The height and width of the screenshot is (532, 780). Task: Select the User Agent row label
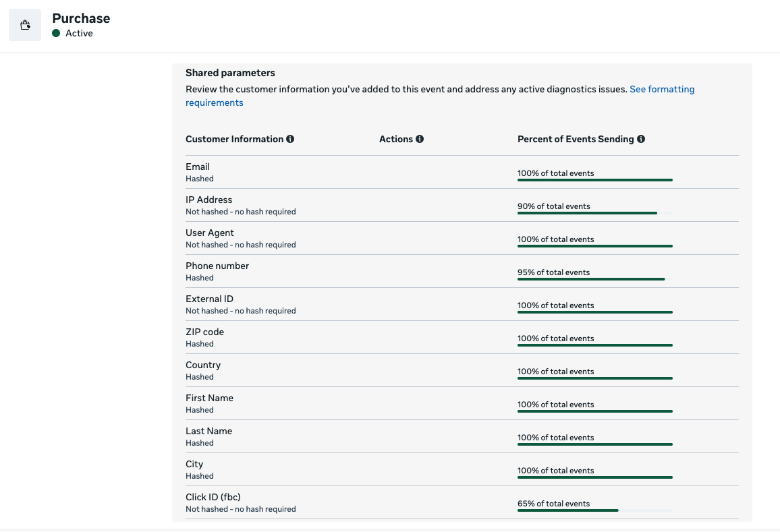209,233
